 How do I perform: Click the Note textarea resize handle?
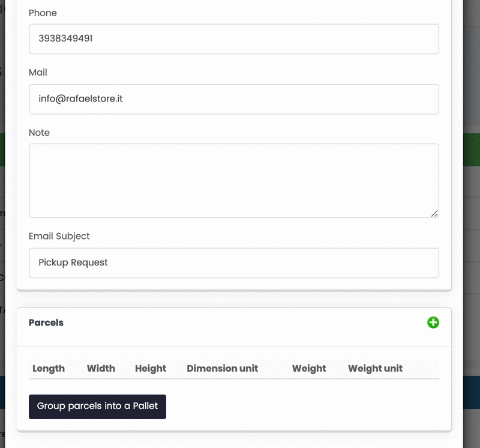coord(434,214)
